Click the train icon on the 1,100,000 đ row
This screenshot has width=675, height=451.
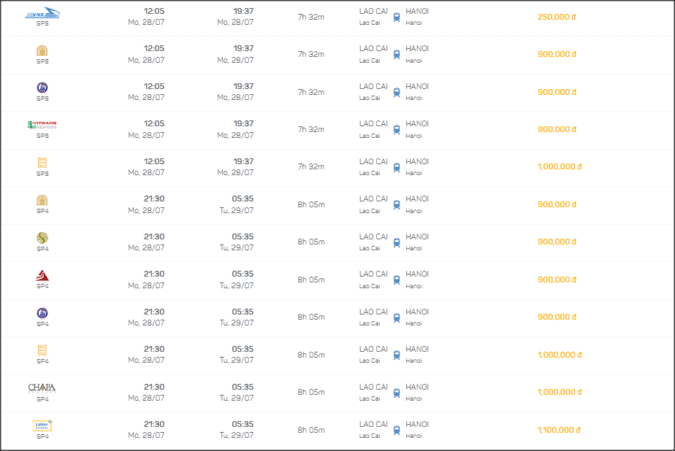(x=397, y=430)
